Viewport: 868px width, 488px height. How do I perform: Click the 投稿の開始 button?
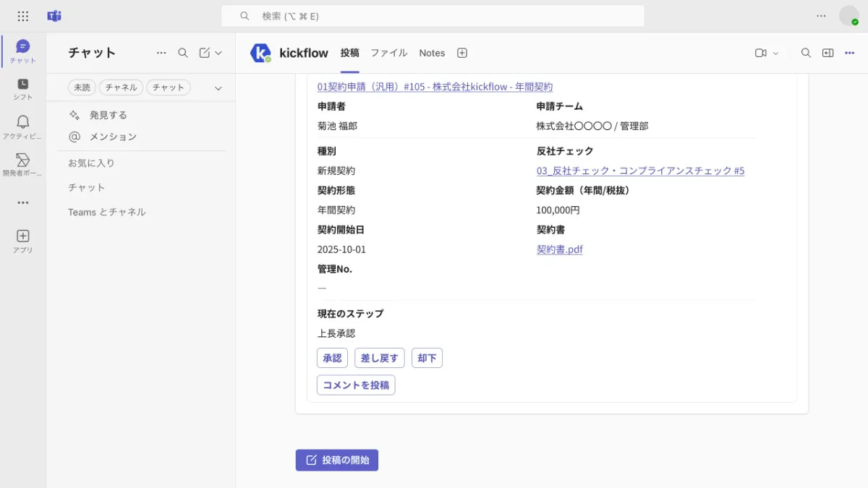click(x=337, y=460)
